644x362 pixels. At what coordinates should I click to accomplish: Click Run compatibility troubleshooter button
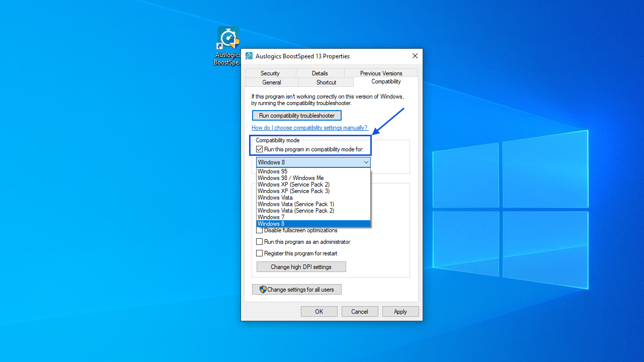tap(297, 116)
